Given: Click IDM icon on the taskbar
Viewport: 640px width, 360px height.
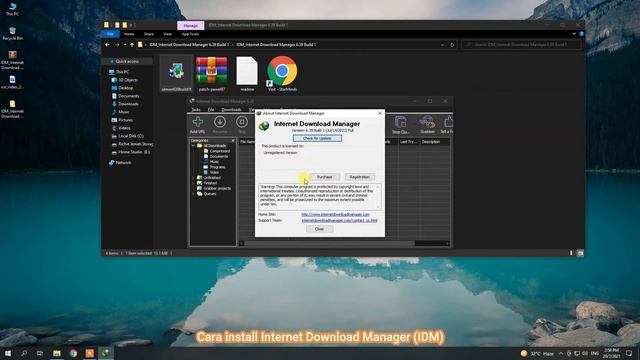Looking at the screenshot, I should 105,353.
